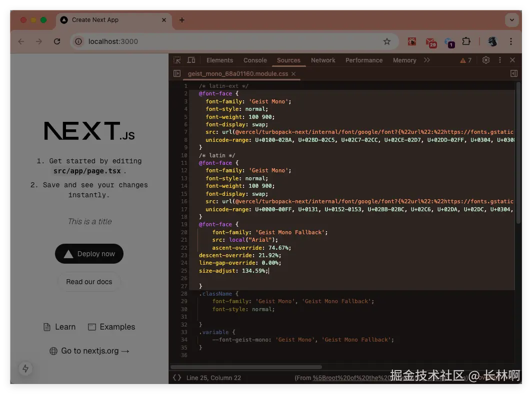Open Chrome's three-dot menu
532x394 pixels.
pyautogui.click(x=510, y=41)
